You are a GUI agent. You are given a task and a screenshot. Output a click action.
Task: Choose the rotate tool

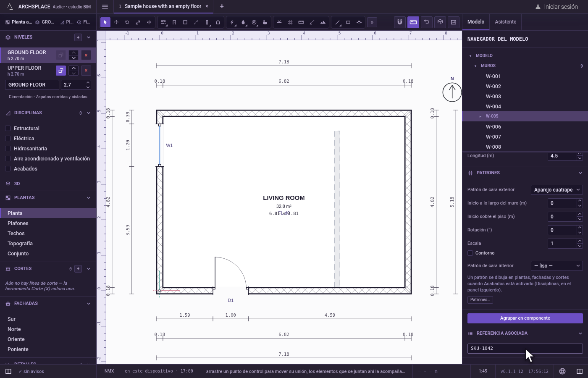[x=127, y=22]
